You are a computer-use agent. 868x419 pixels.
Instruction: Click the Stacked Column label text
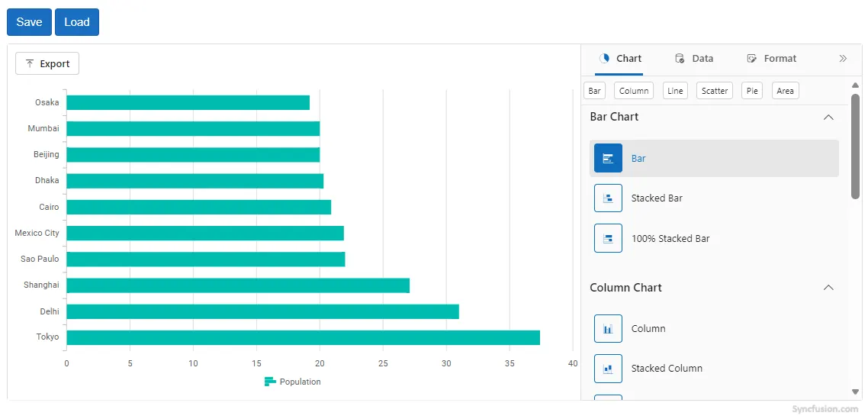point(667,369)
